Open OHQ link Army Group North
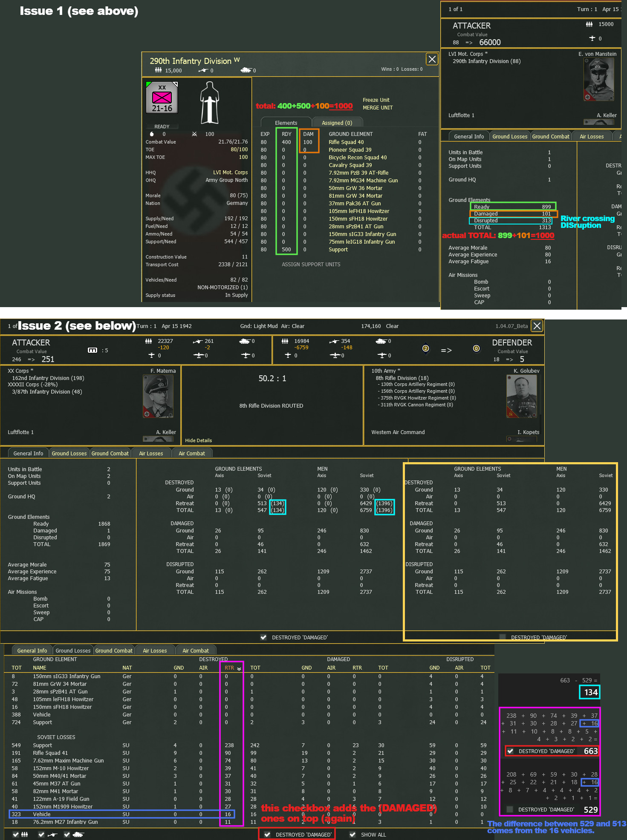This screenshot has height=840, width=627. tap(227, 180)
